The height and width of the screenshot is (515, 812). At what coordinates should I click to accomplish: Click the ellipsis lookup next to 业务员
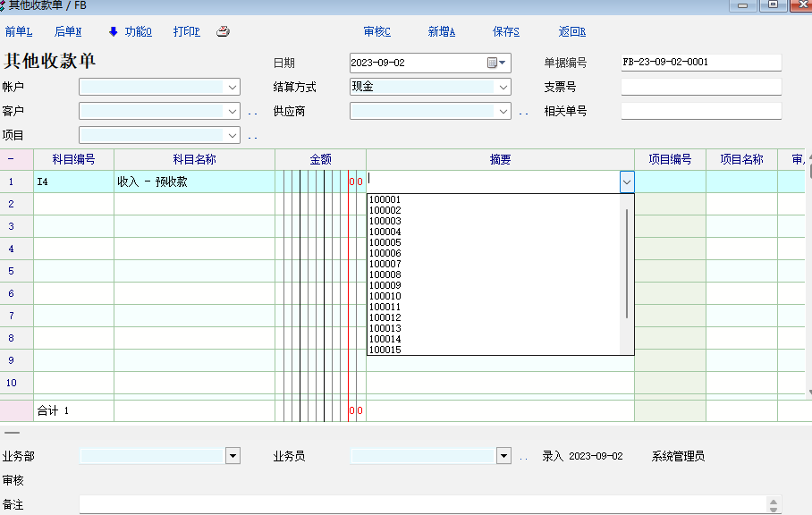523,457
